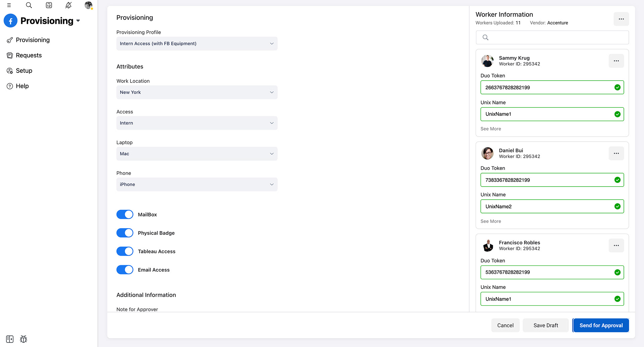Image resolution: width=644 pixels, height=347 pixels.
Task: Open more options for Daniel Bui
Action: pos(616,153)
